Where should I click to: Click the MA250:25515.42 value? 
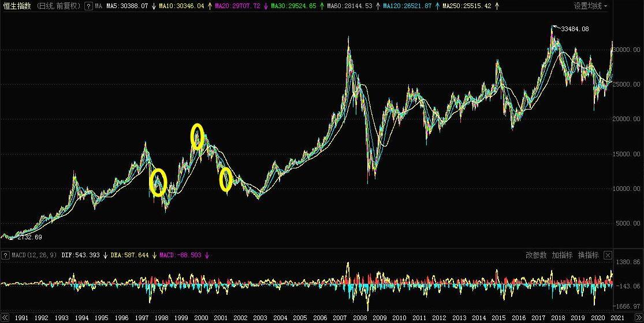coord(467,6)
